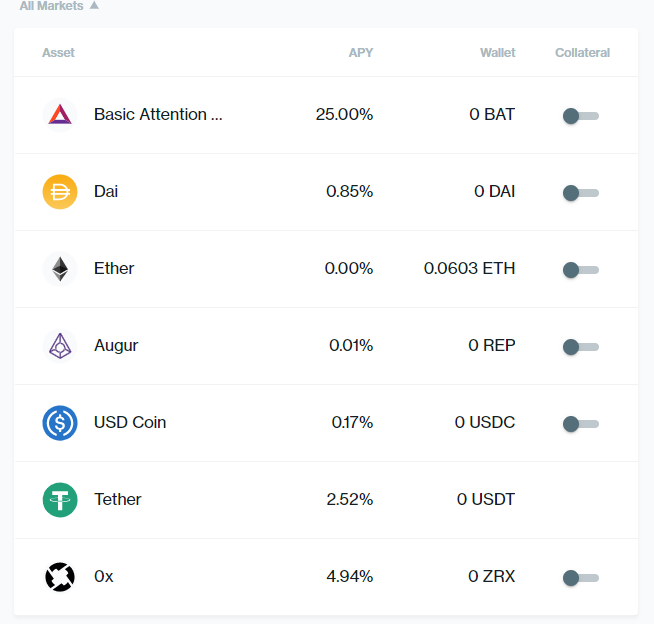Toggle Dai collateral switch
This screenshot has width=654, height=624.
(x=581, y=193)
